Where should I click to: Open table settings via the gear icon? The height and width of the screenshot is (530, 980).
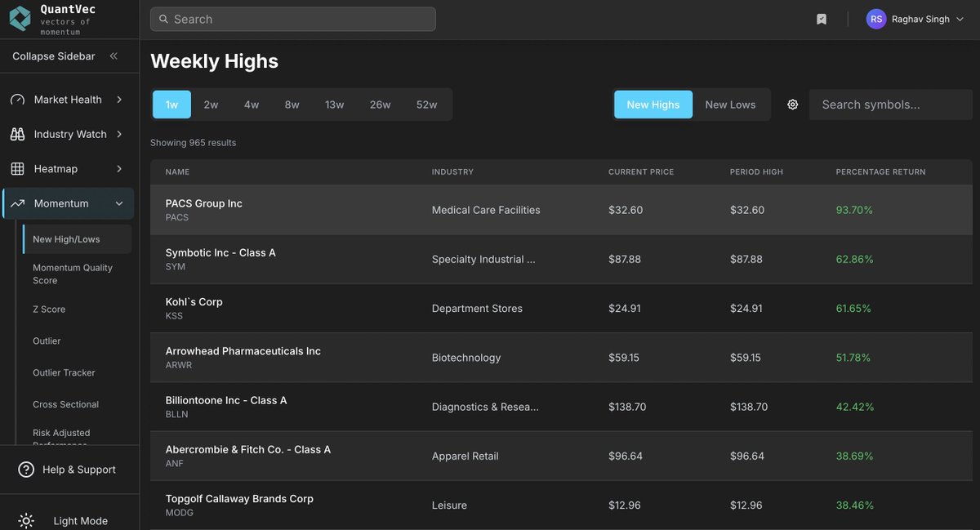[x=792, y=105]
